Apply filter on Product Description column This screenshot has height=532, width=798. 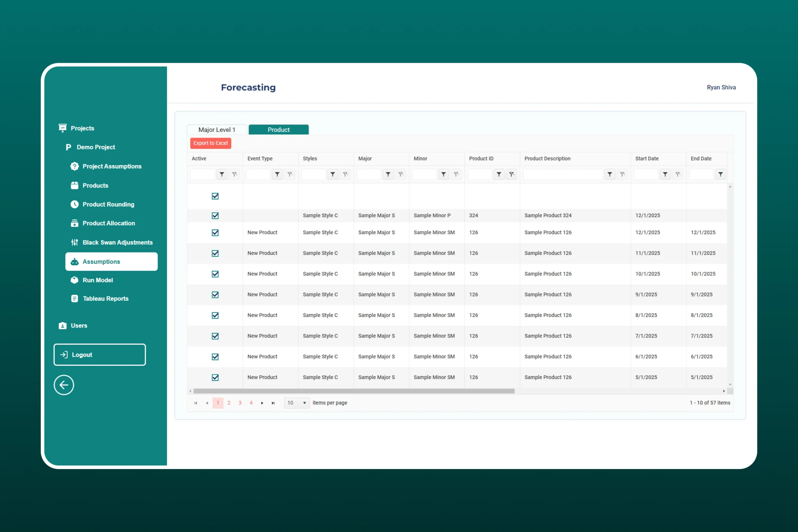(x=609, y=175)
